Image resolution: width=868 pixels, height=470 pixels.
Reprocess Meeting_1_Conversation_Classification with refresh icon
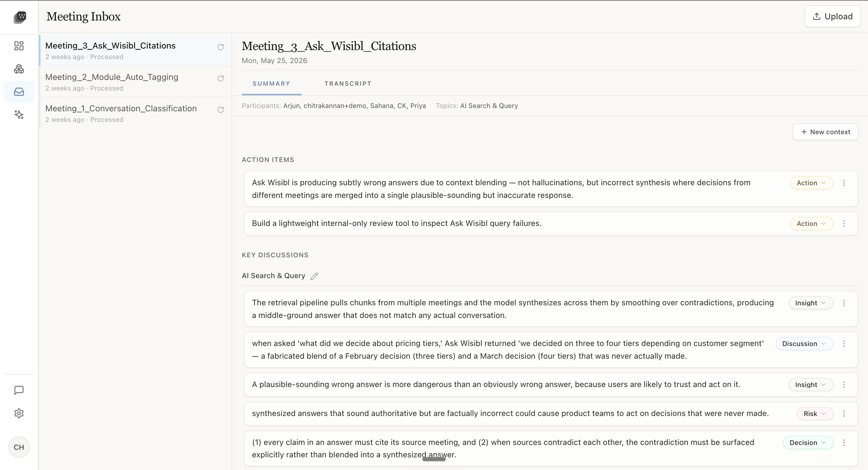coord(221,110)
